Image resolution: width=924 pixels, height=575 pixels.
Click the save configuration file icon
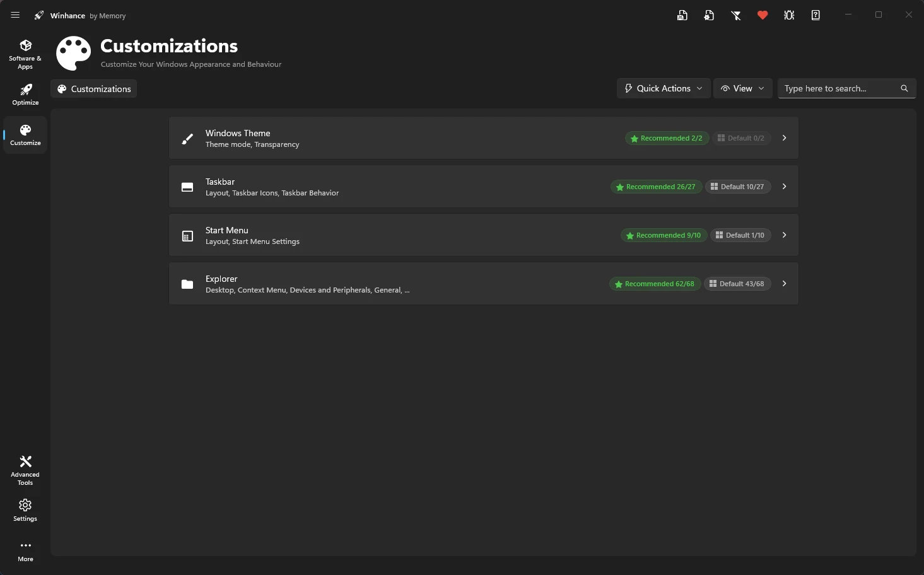(x=682, y=15)
